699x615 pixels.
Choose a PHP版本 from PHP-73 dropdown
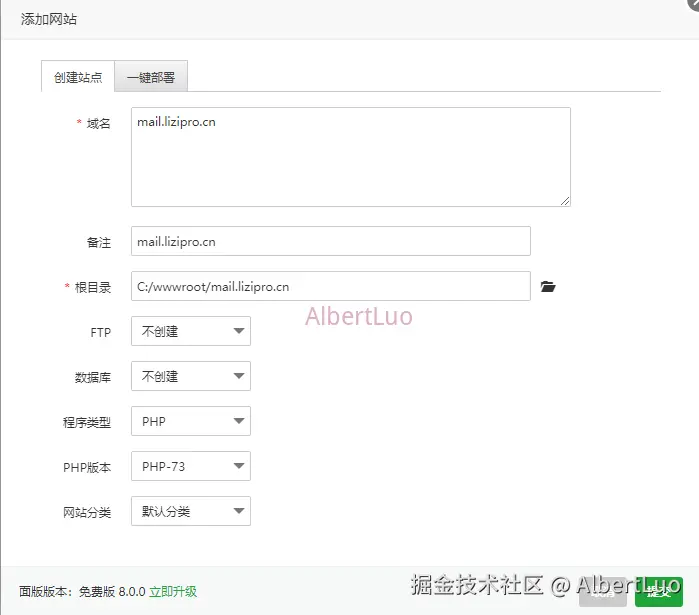point(191,466)
